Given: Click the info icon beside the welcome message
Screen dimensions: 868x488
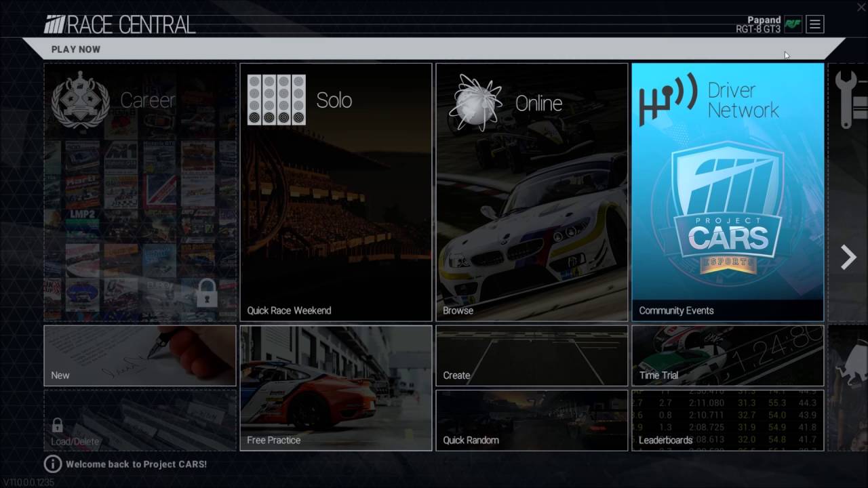Looking at the screenshot, I should [52, 464].
